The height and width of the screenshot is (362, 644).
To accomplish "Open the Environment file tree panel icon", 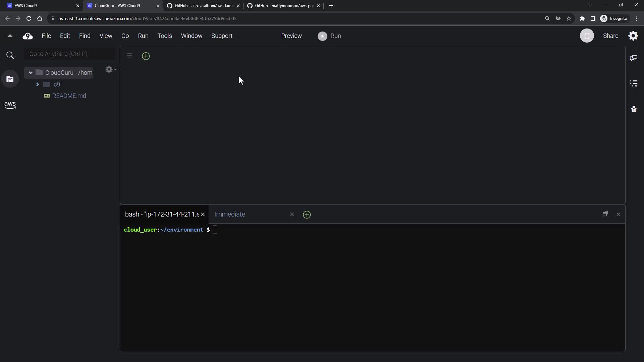I will tap(10, 79).
